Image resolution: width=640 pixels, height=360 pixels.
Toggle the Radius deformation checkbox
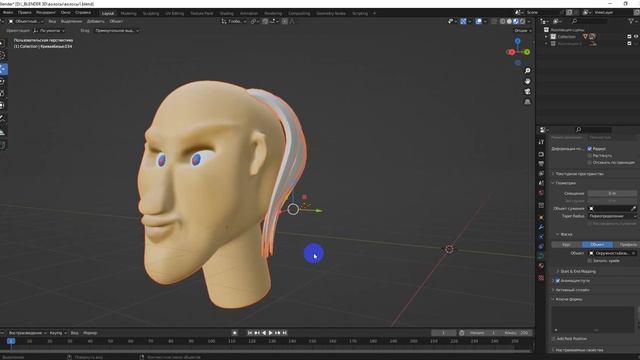(589, 149)
